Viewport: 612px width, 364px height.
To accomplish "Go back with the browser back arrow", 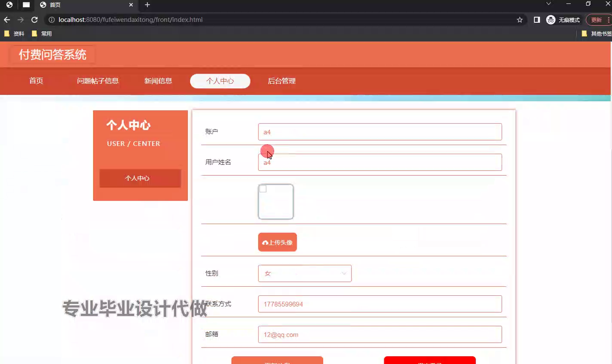I will click(7, 20).
